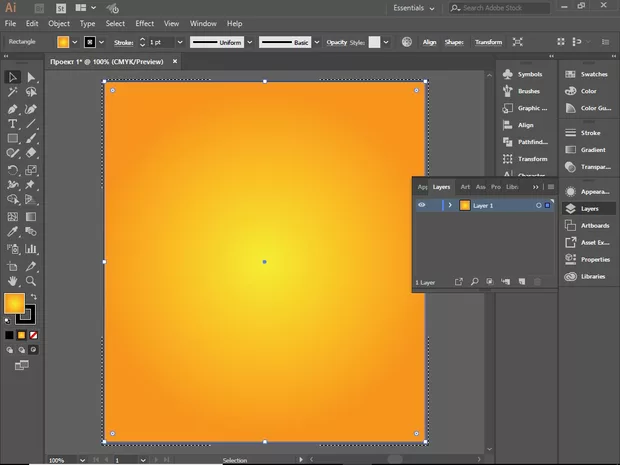This screenshot has width=620, height=465.
Task: Click the Create New Layer icon
Action: tap(521, 282)
